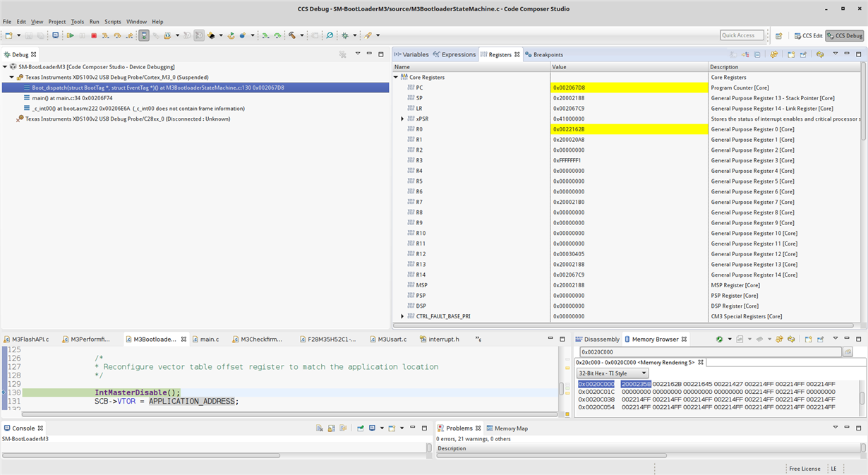
Task: Select the main() stack frame
Action: (72, 98)
